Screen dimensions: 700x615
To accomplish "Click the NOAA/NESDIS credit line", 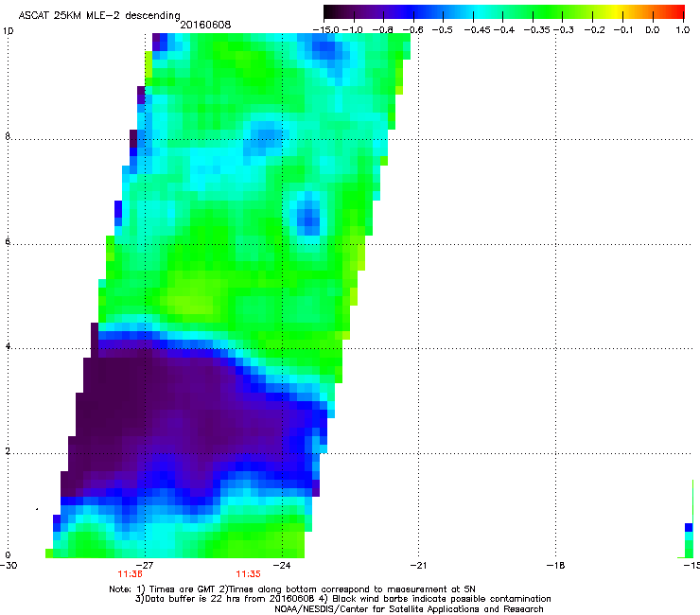I will coord(409,609).
